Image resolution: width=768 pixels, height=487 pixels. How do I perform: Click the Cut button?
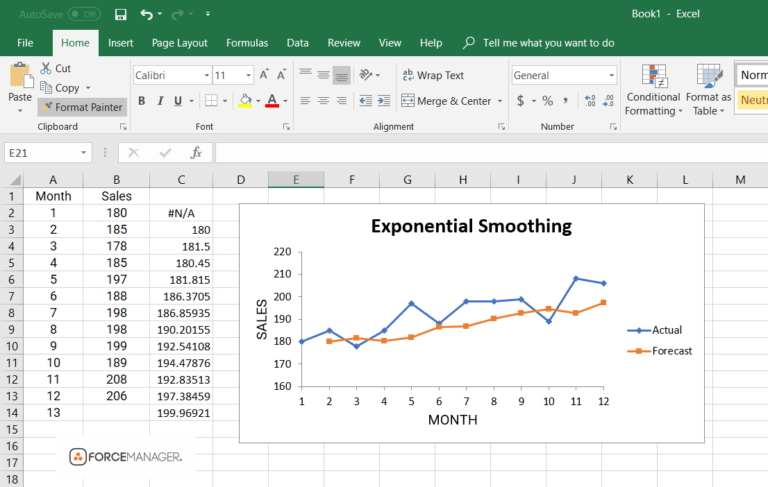56,69
